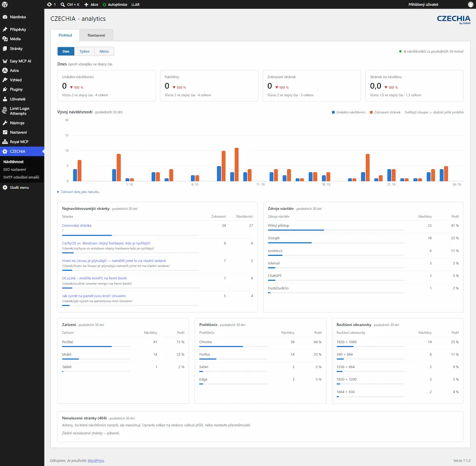Click the Akce plus icon
Screen dimensions: 476x466
[86, 5]
